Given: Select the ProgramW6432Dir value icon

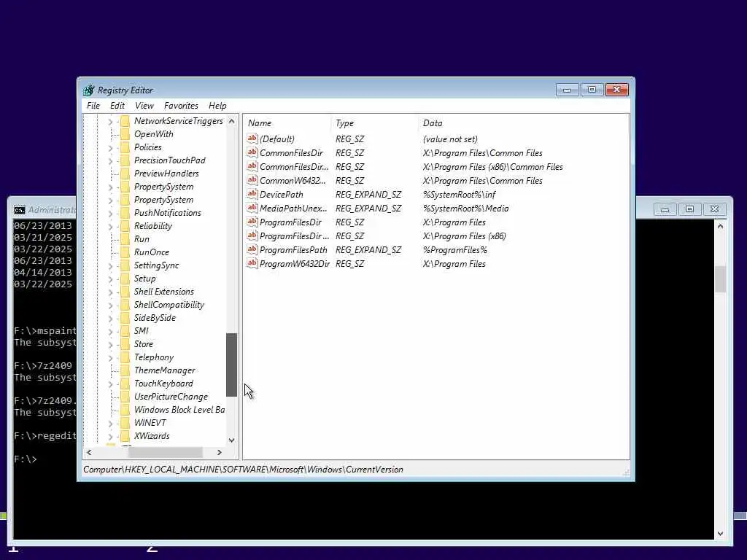Looking at the screenshot, I should (x=252, y=263).
